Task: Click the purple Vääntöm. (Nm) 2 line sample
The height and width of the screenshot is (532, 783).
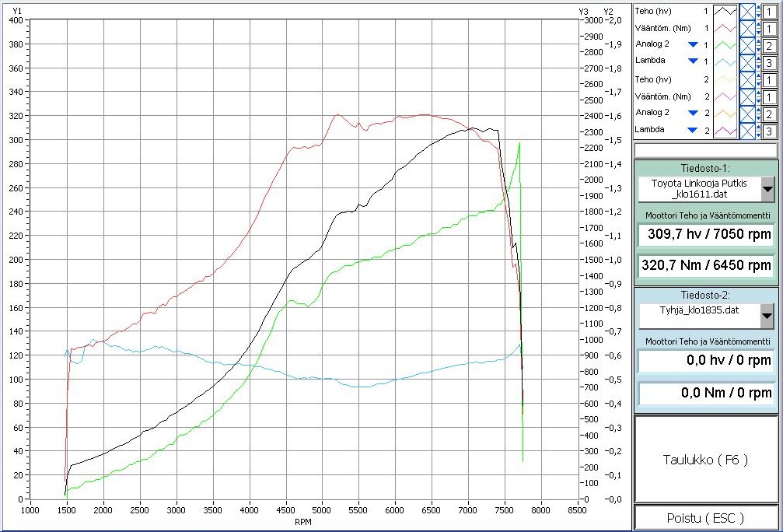Action: point(725,97)
